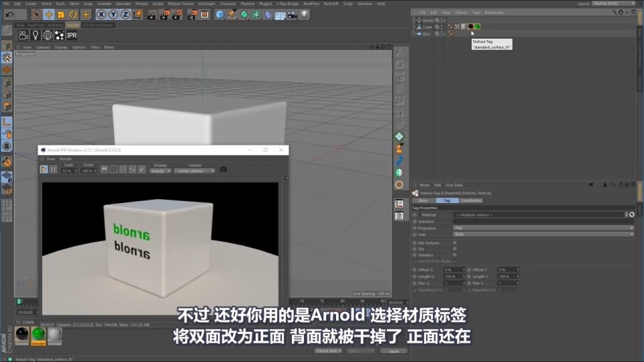Open the IPR Camera dropdown
This screenshot has height=362, width=644.
tap(195, 171)
